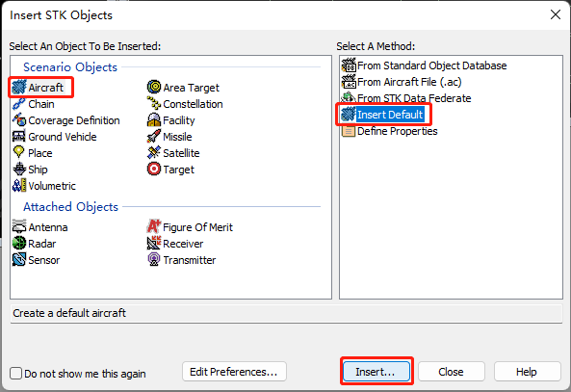Choose the Coverage Definition icon
This screenshot has width=571, height=392.
pos(19,119)
